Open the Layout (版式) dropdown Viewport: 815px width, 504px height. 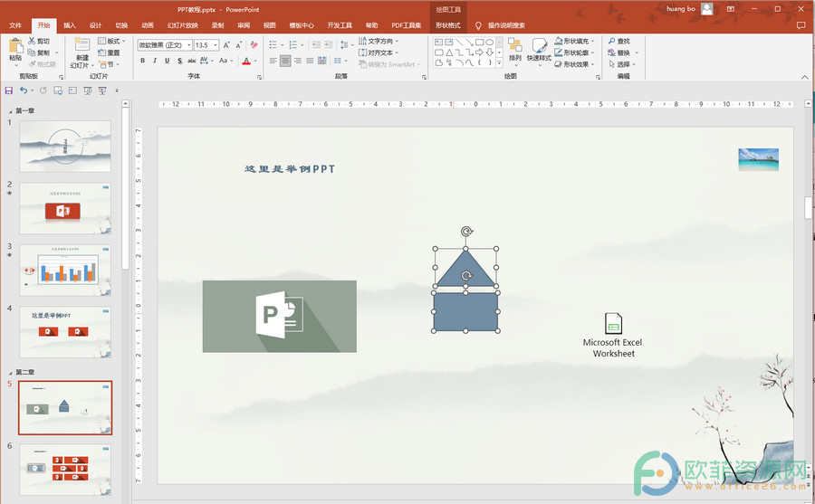(111, 41)
